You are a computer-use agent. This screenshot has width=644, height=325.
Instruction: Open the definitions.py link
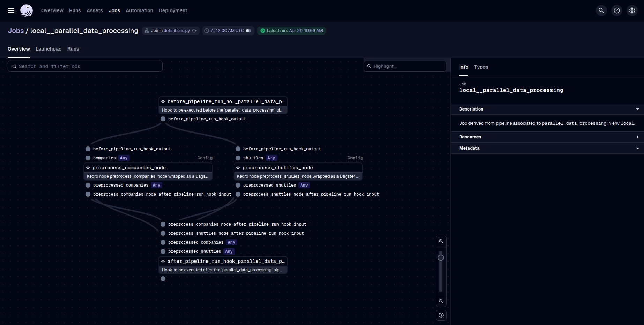click(177, 31)
